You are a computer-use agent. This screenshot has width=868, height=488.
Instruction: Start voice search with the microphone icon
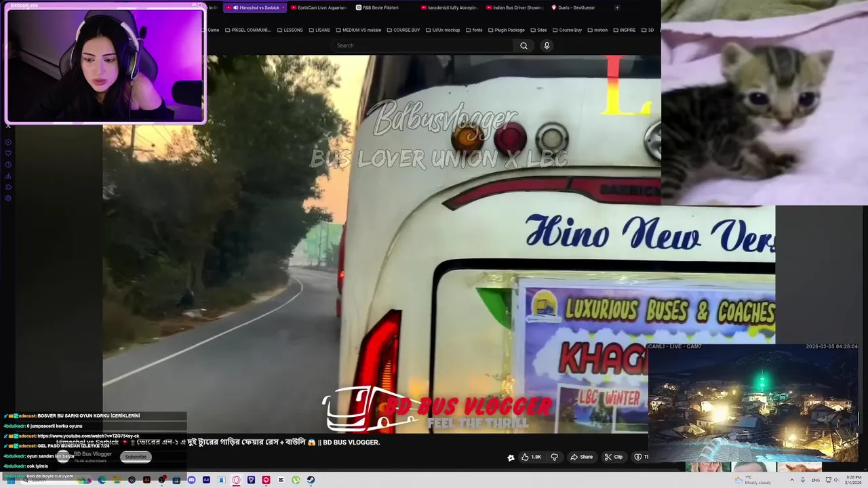(x=547, y=45)
